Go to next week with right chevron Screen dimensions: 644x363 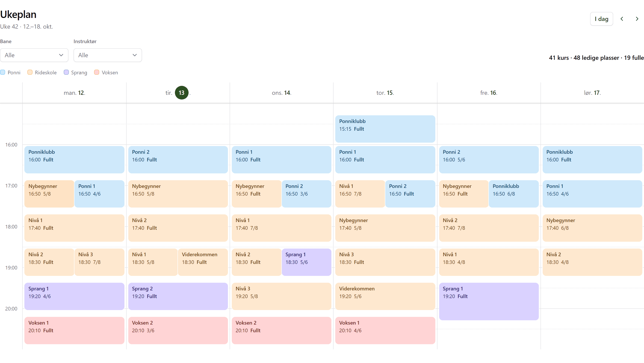[637, 19]
